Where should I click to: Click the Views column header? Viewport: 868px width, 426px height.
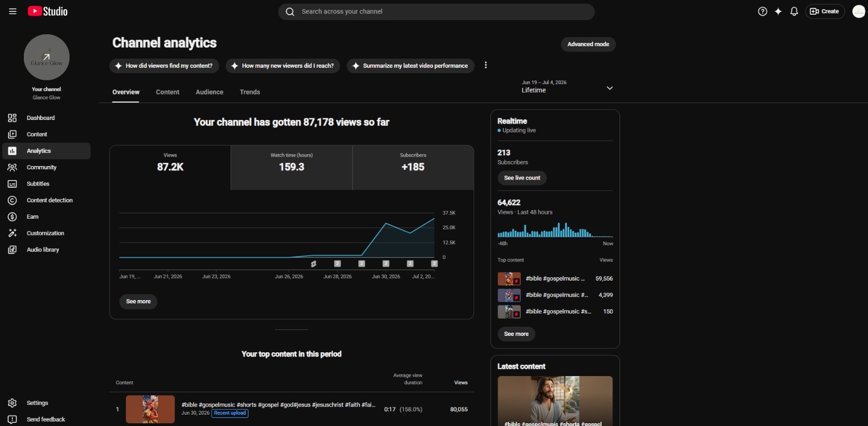tap(461, 383)
